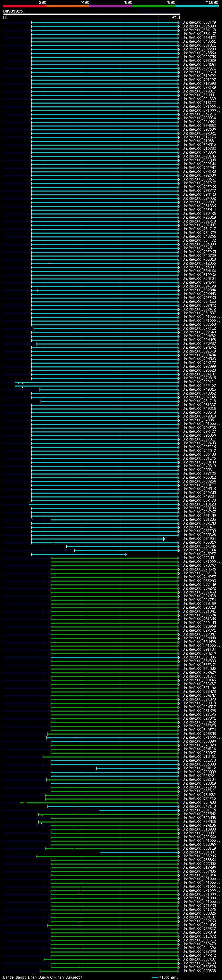Select the UniRef100_A0LWQ6 label

pos(199,925)
